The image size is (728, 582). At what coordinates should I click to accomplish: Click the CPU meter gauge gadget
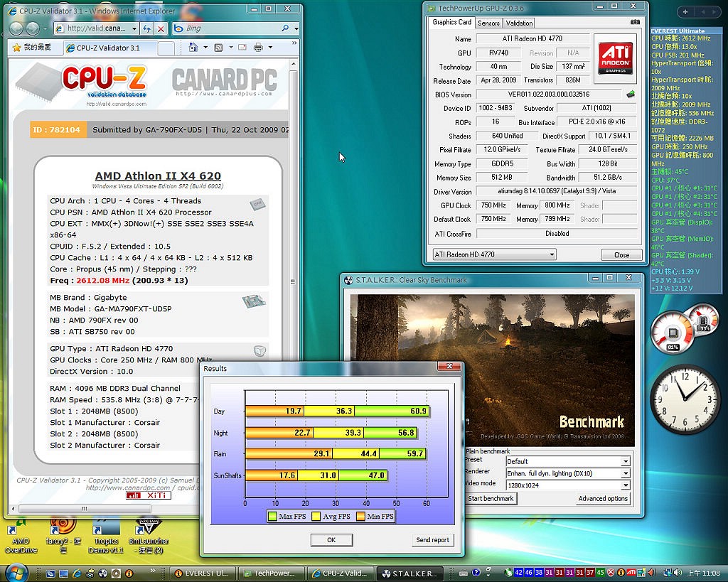point(673,333)
